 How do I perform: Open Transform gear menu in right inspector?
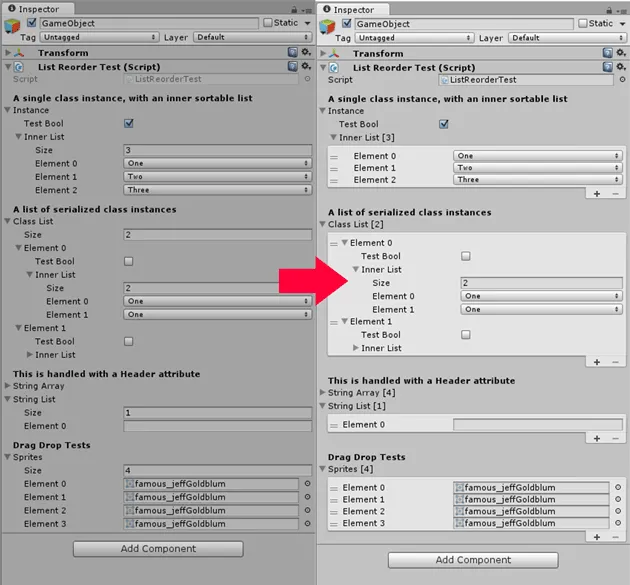[621, 53]
